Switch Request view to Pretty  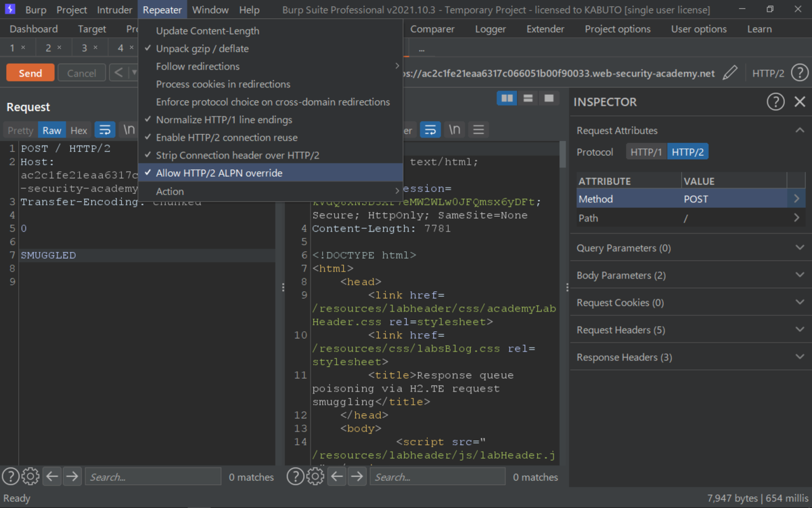tap(20, 130)
